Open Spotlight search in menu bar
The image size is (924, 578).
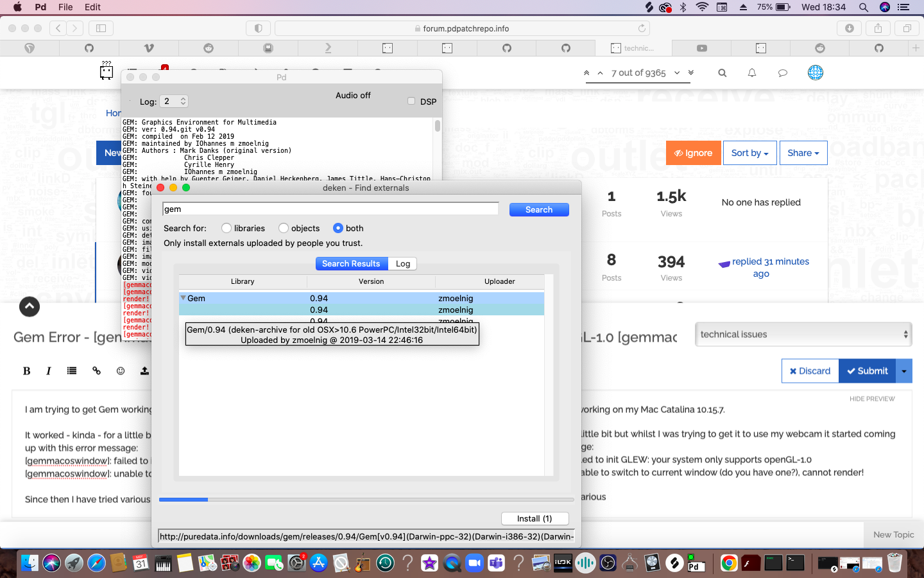pos(864,7)
